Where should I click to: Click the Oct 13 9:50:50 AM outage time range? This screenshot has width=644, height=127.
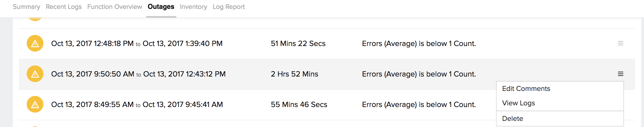point(138,74)
